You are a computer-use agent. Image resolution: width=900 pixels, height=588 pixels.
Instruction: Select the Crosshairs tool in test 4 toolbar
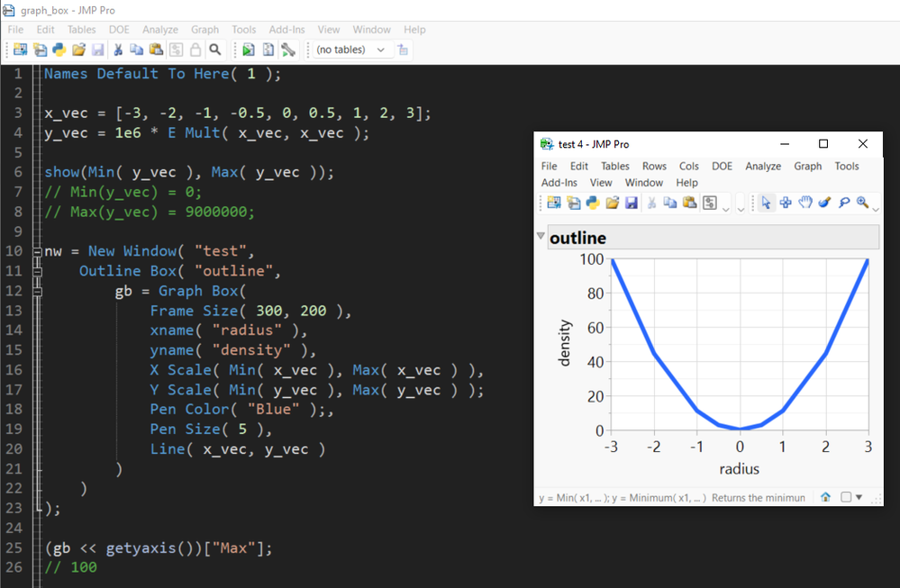tap(786, 203)
